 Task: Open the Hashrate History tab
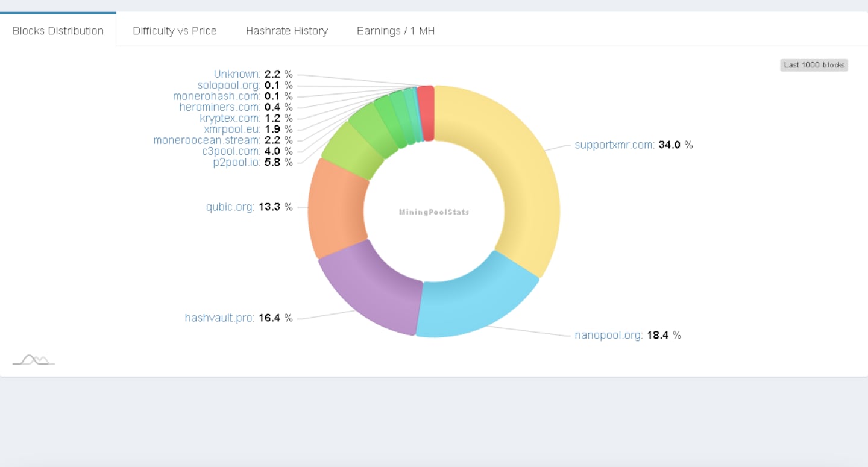(x=287, y=30)
